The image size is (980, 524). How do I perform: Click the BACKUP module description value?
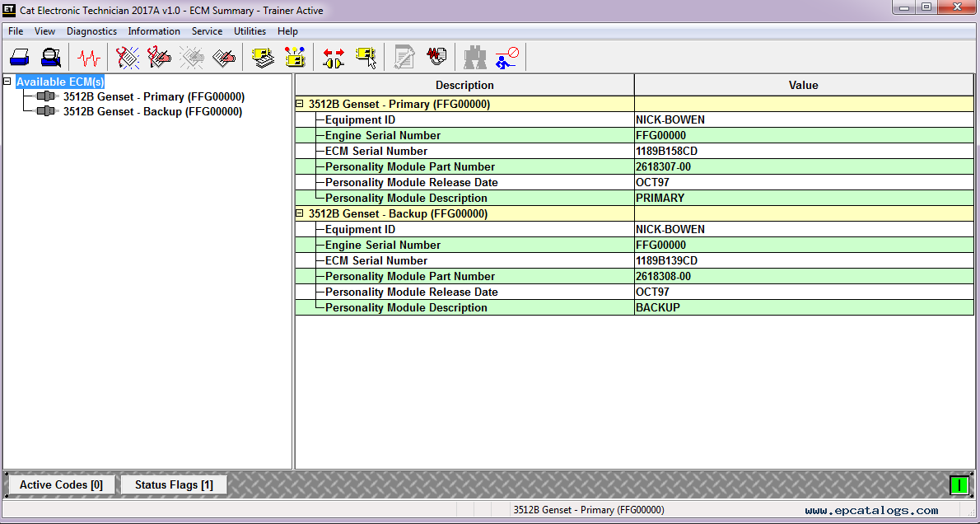(x=658, y=307)
